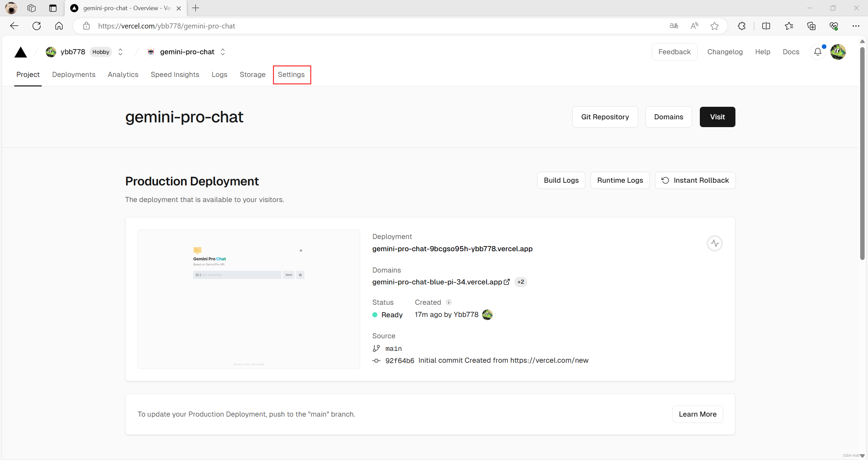Expand the +2 additional domains badge
868x460 pixels.
pos(520,282)
